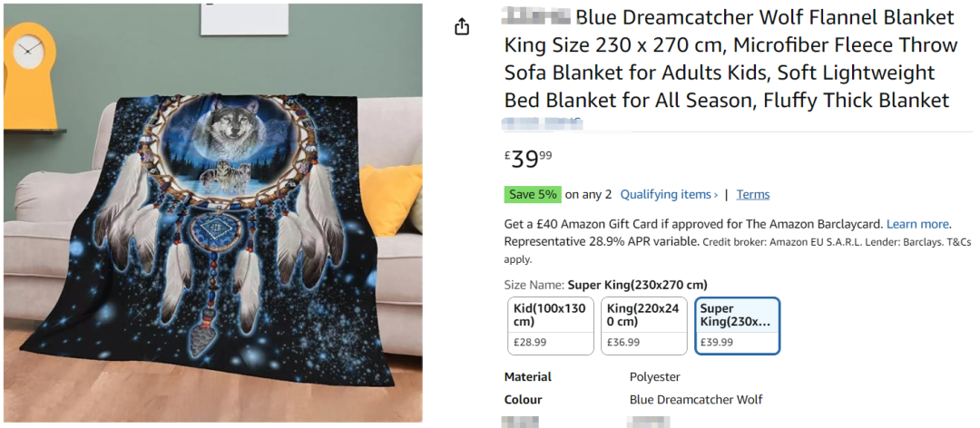Click the blurred attribute label below Colour
Screen dimensions: 980x428
(521, 422)
